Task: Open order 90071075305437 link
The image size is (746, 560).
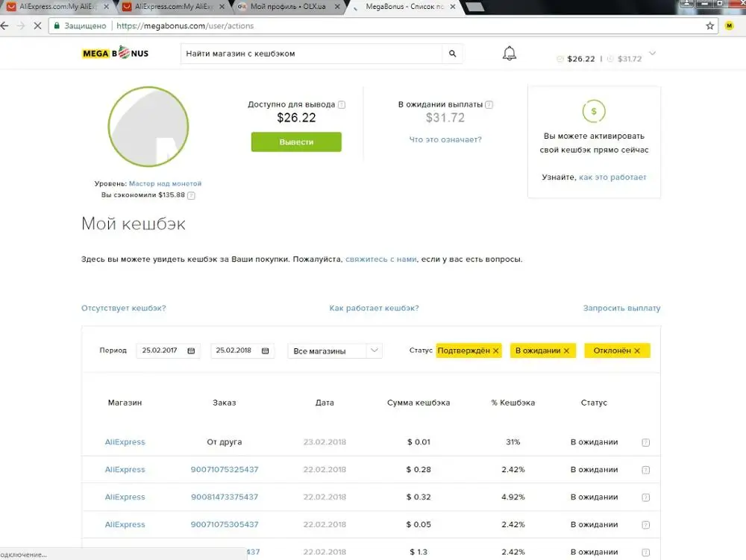Action: tap(225, 525)
